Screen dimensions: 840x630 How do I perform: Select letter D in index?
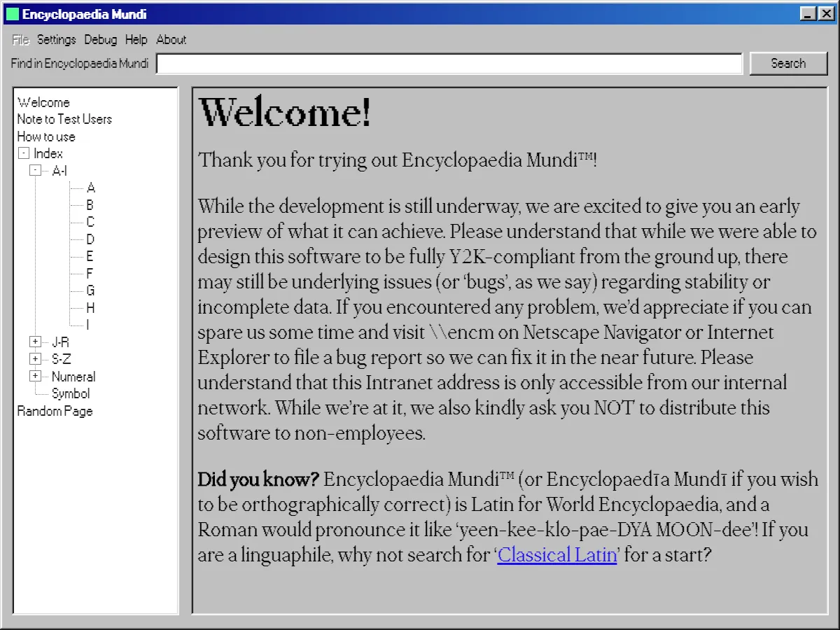pyautogui.click(x=90, y=239)
